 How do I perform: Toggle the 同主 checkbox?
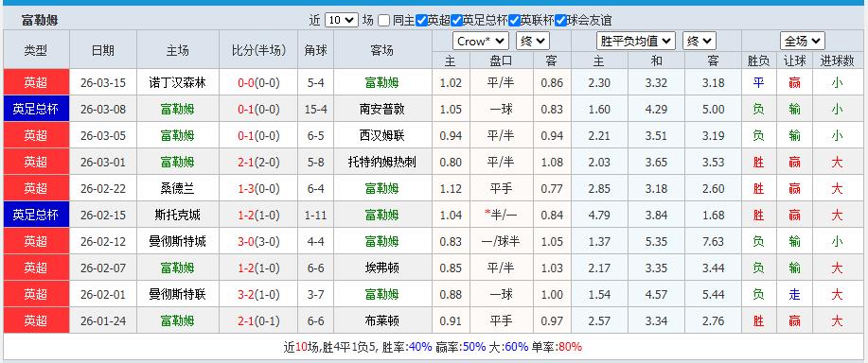pos(384,21)
